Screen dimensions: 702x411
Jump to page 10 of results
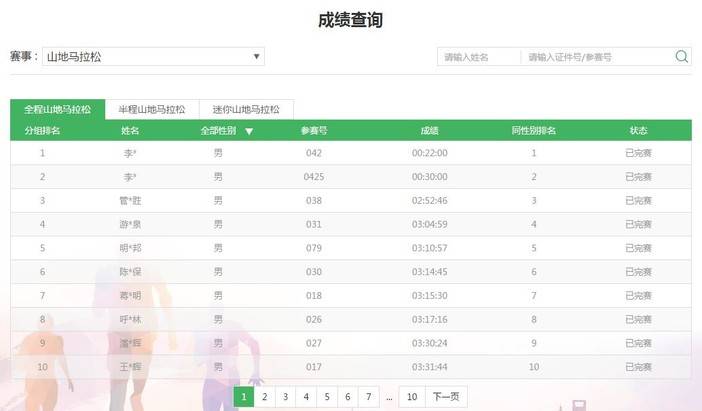tap(411, 397)
